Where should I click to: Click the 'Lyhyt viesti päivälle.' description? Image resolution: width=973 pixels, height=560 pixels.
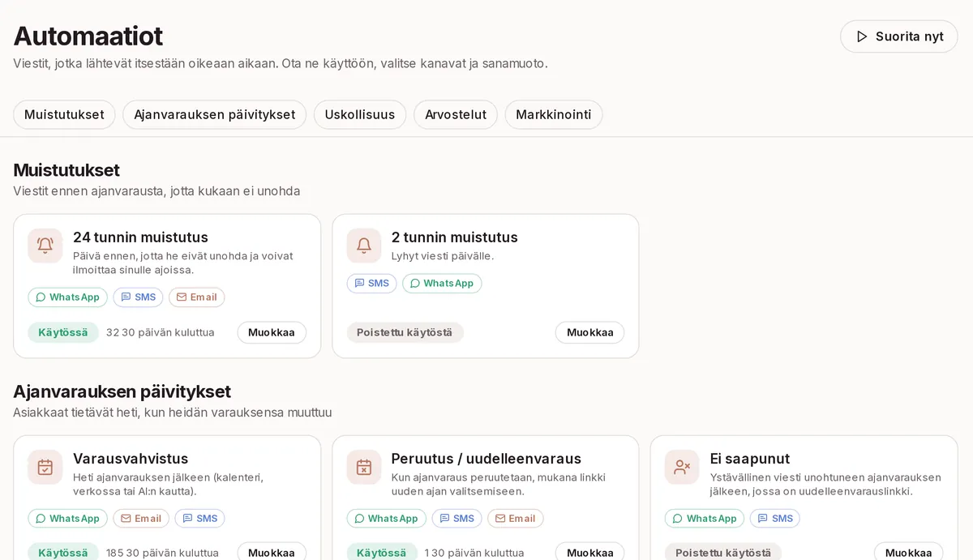443,256
